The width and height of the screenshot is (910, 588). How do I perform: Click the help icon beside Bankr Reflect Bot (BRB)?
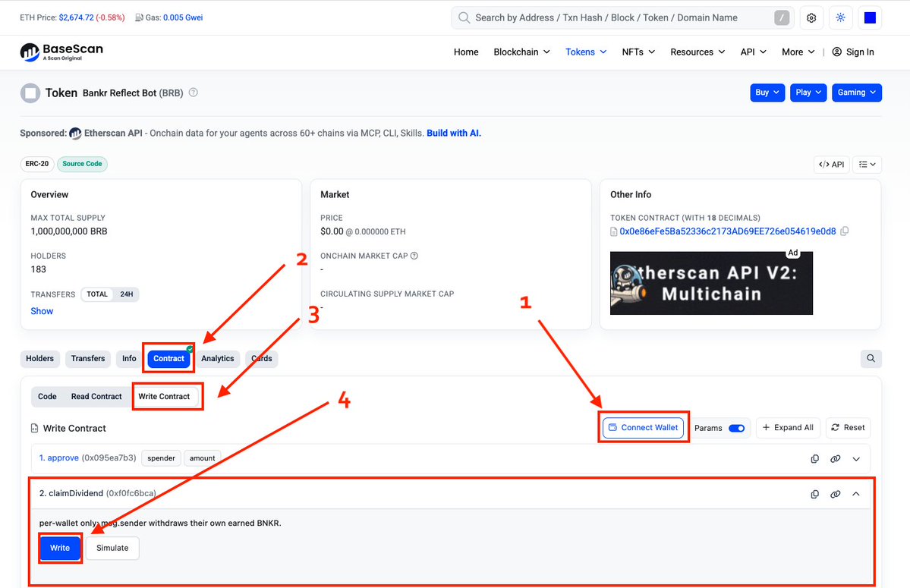tap(194, 93)
